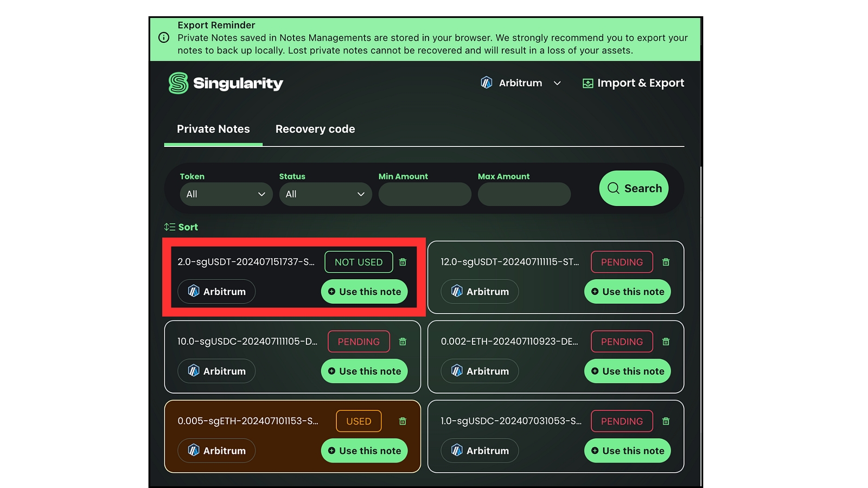Click the info icon in Export Reminder

pos(164,37)
